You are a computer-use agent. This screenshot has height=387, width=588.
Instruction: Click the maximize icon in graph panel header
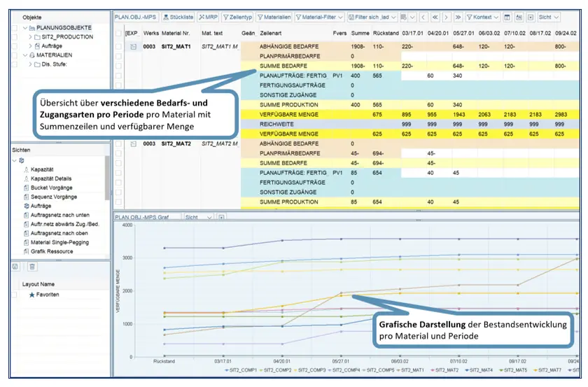point(222,217)
